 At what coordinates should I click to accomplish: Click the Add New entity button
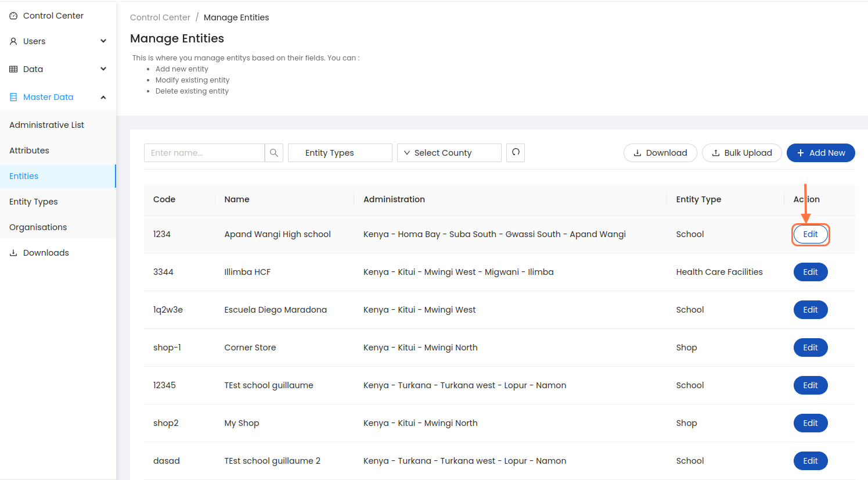tap(820, 153)
